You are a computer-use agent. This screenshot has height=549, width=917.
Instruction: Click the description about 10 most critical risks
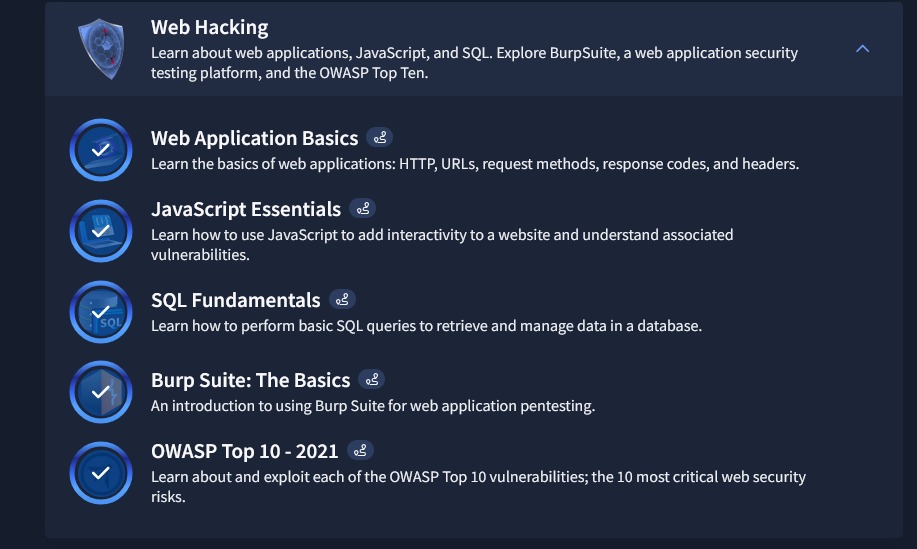point(478,486)
